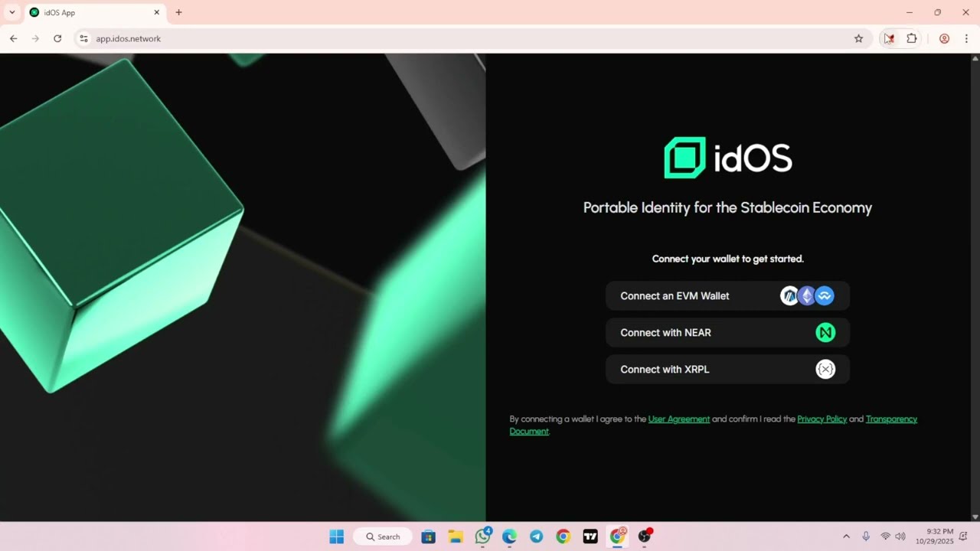The image size is (980, 551).
Task: Open the notifications bell icon
Action: pos(963,536)
